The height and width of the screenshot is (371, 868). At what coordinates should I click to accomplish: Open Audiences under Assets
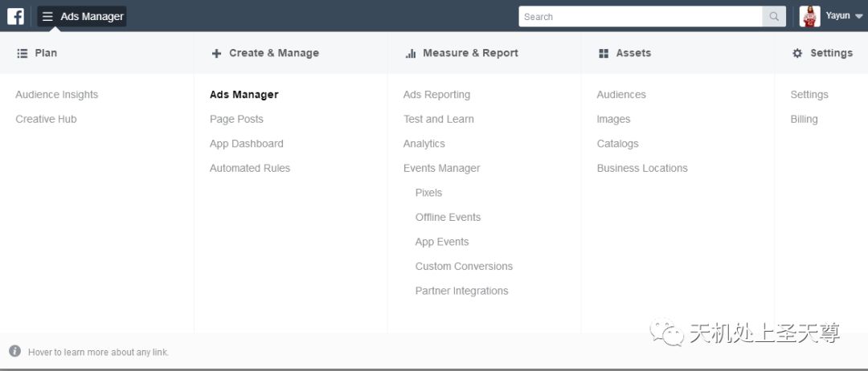pos(620,95)
